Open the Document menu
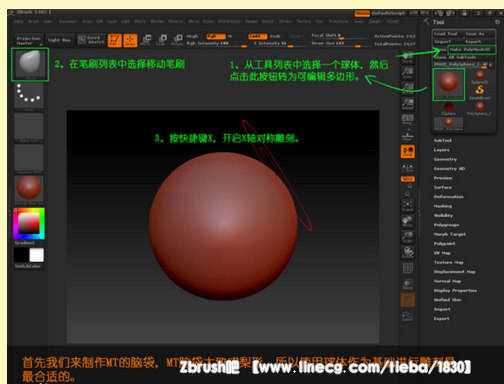This screenshot has width=504, height=384. (68, 21)
